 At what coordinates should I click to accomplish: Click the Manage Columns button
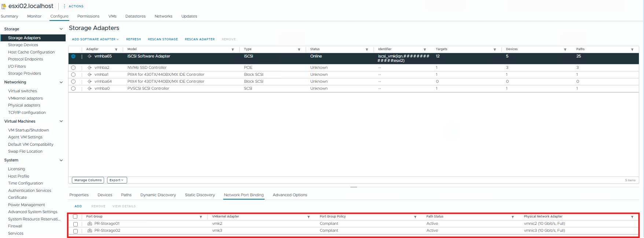[x=88, y=180]
